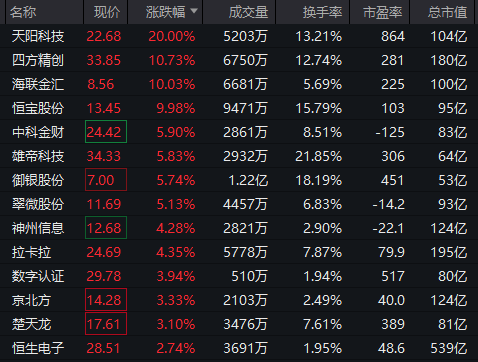Click the 总市值 column header
478x362 pixels.
pos(447,12)
